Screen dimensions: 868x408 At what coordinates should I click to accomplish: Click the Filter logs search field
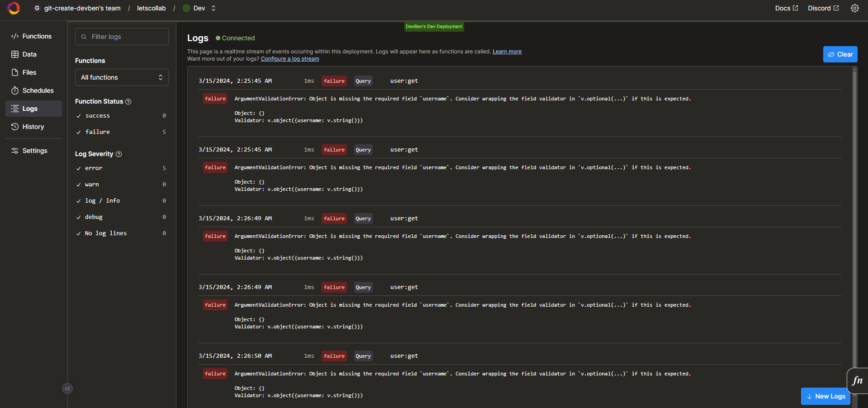pos(122,37)
